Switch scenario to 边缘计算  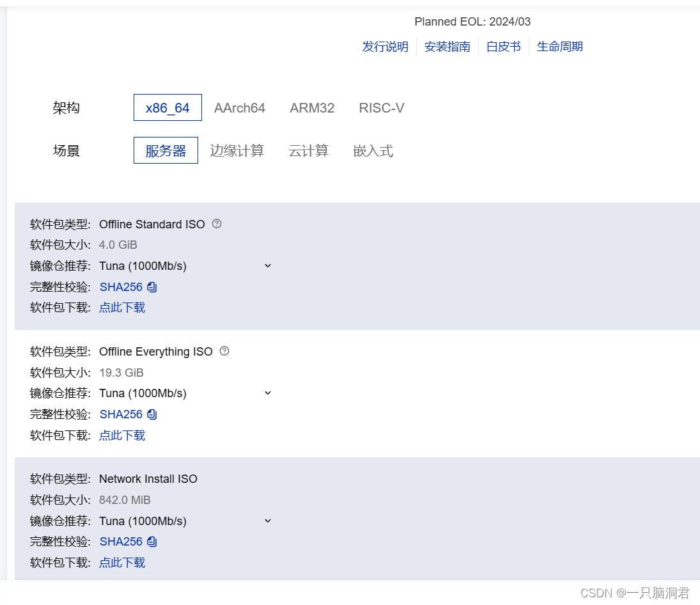click(x=237, y=150)
